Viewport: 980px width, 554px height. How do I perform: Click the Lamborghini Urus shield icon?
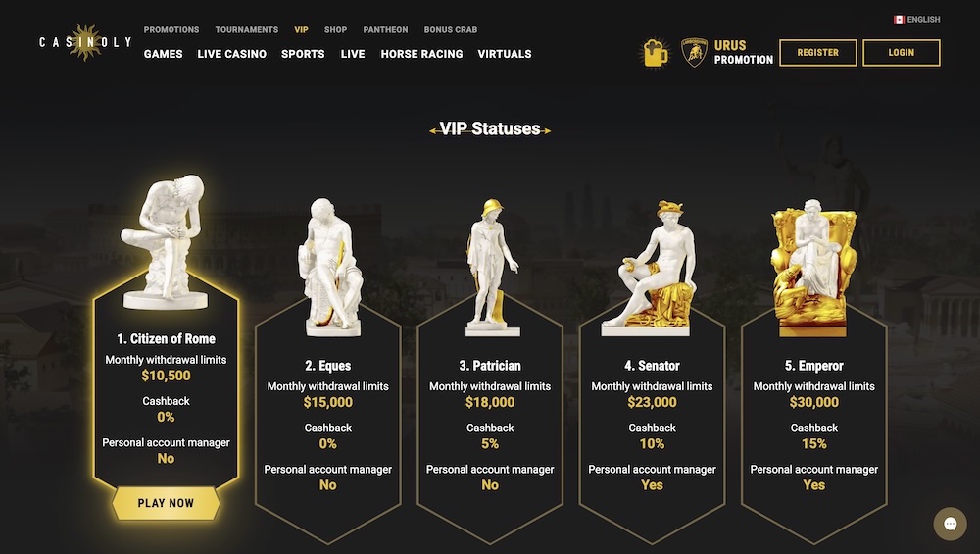[695, 53]
